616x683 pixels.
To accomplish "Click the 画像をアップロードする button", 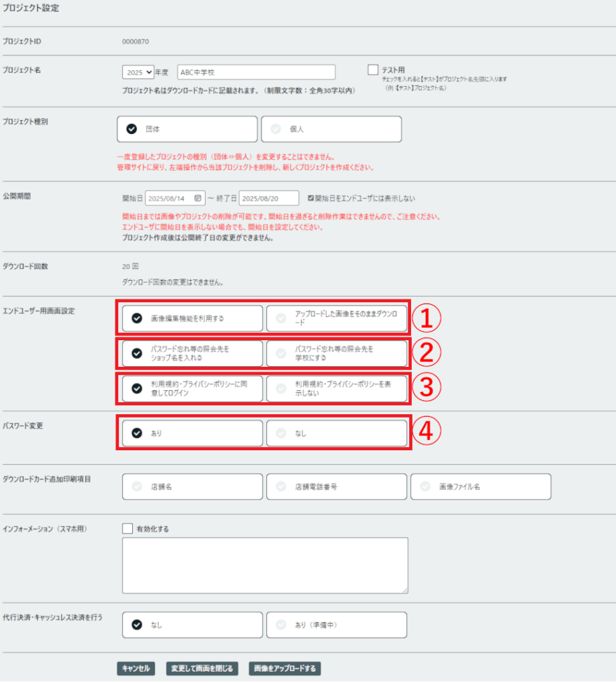I will 285,668.
